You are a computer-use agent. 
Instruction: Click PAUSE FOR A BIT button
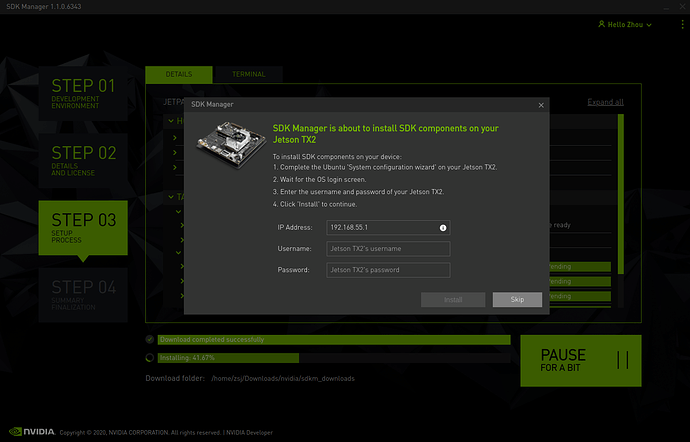tap(581, 361)
